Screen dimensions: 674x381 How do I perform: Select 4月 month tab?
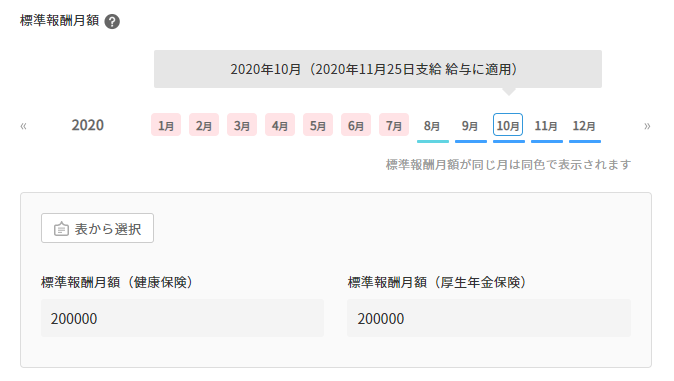coord(280,125)
